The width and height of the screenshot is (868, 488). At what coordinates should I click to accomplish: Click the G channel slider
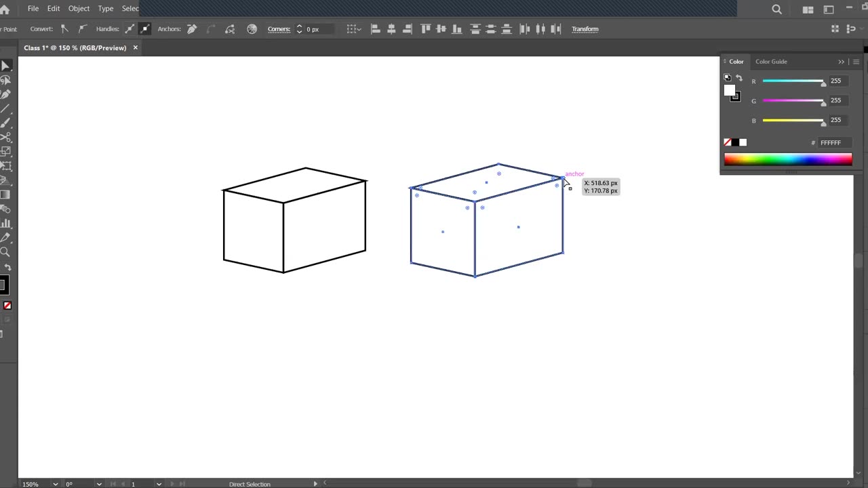(x=793, y=101)
